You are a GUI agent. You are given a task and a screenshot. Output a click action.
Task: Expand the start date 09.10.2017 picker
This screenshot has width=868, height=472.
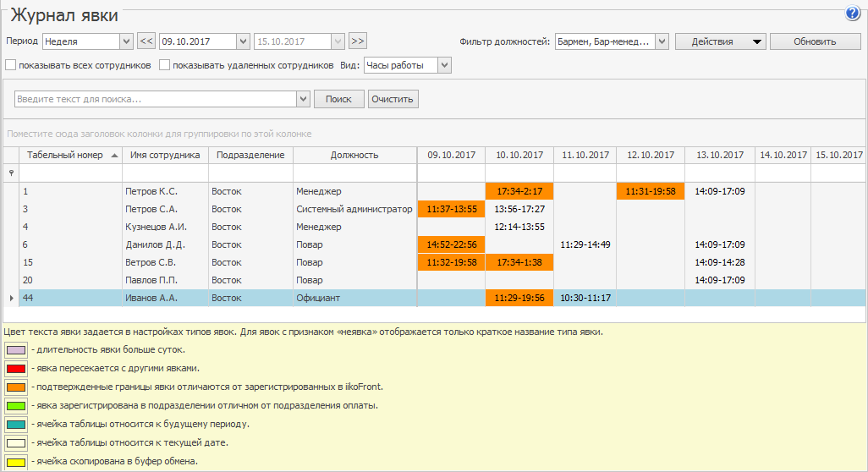point(244,41)
